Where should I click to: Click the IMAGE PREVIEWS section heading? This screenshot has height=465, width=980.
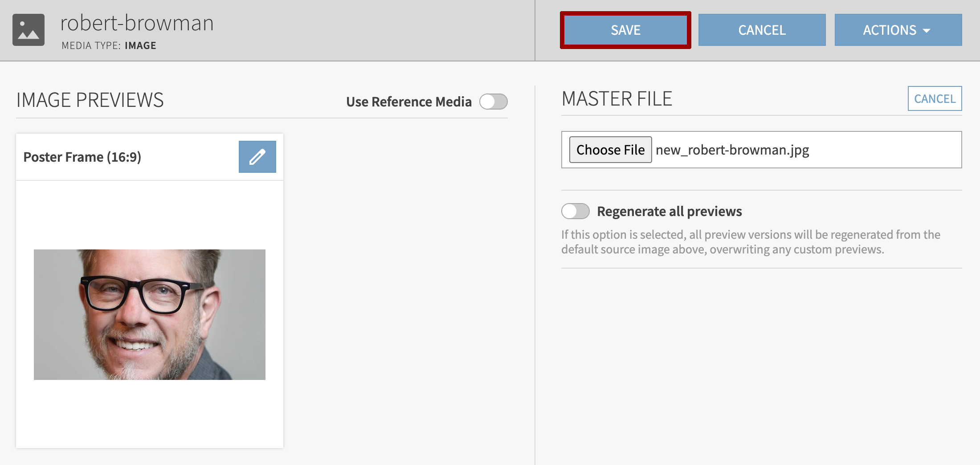(90, 100)
